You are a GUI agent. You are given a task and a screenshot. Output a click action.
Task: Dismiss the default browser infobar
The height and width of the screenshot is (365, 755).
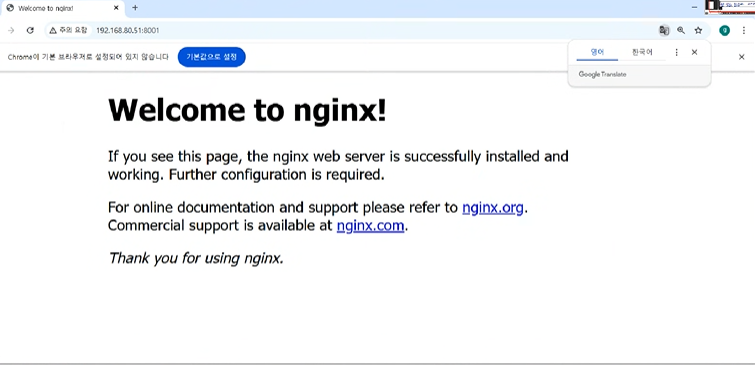click(x=742, y=57)
